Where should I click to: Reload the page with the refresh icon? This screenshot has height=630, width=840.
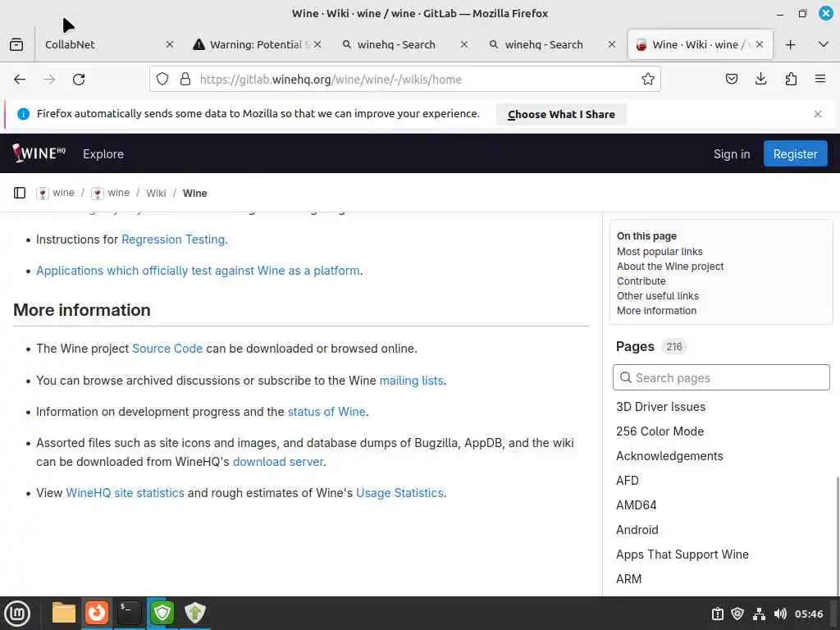point(79,80)
